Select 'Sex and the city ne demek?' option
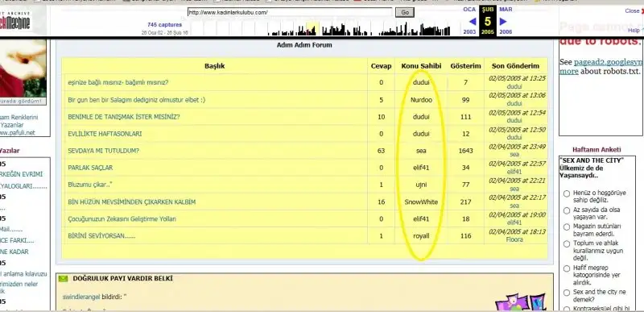This screenshot has width=644, height=312. (567, 293)
